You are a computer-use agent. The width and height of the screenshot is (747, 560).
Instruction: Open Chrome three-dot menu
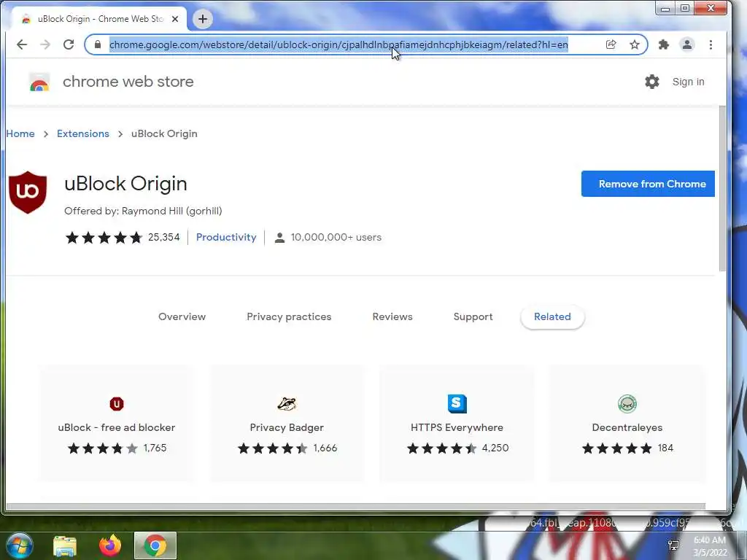711,44
